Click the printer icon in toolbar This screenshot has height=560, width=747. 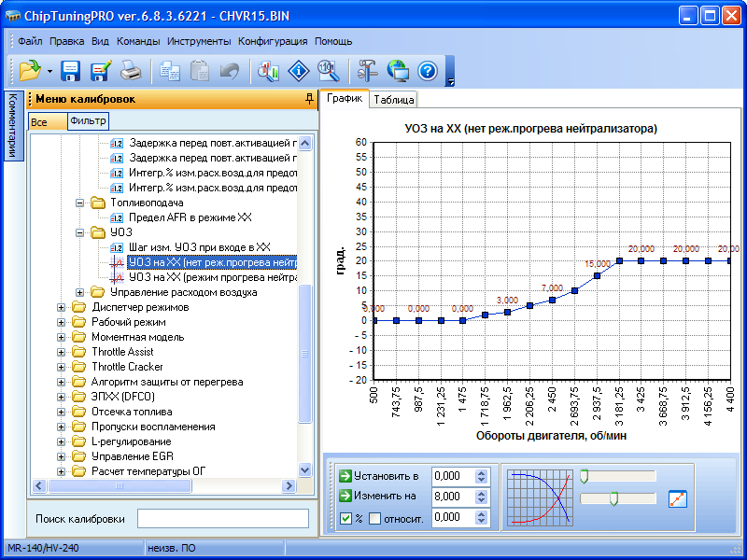point(131,70)
